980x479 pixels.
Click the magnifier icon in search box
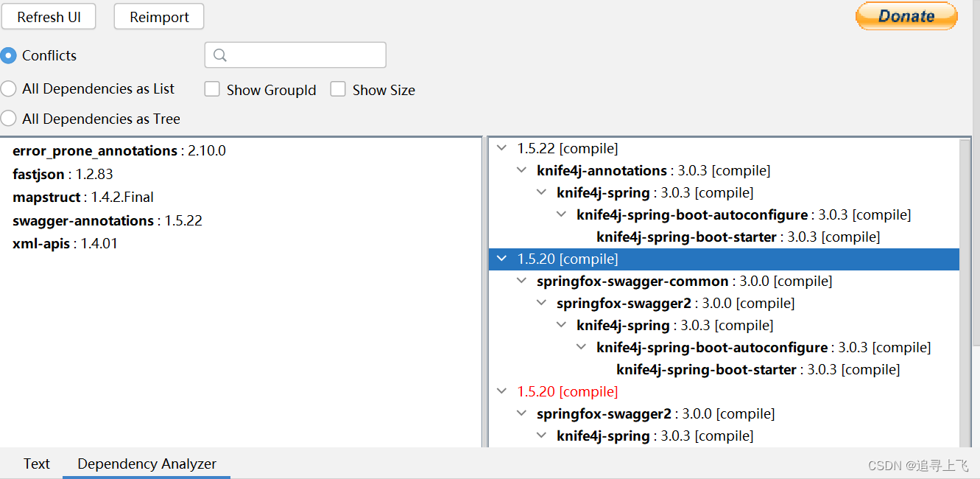219,55
